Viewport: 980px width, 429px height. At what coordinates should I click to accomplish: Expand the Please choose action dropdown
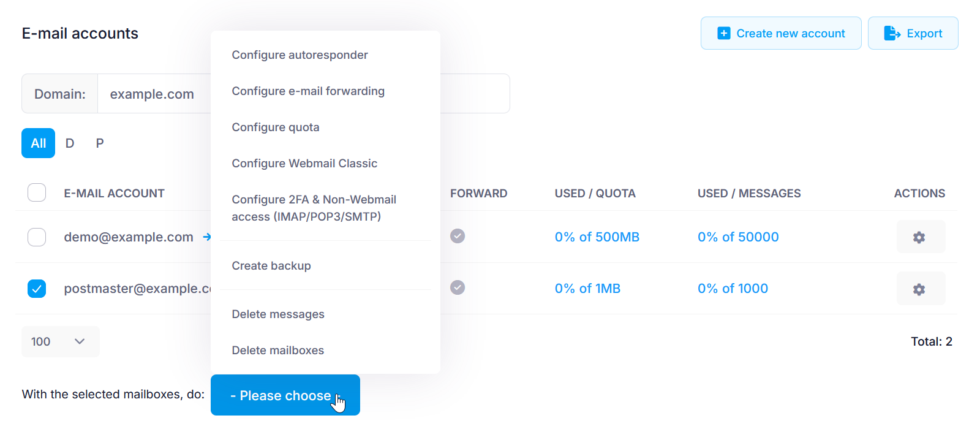tap(285, 395)
